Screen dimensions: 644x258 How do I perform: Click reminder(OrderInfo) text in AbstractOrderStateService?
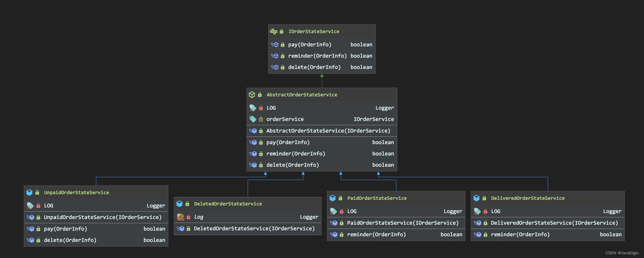pyautogui.click(x=296, y=154)
